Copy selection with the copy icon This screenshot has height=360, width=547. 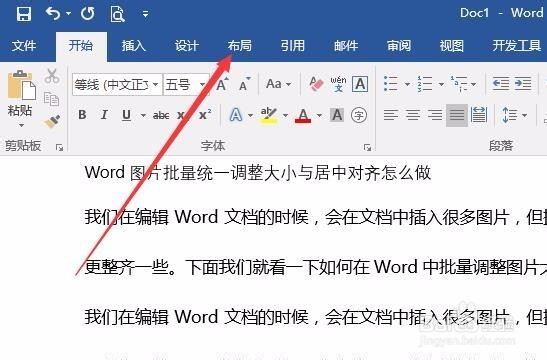pyautogui.click(x=52, y=99)
